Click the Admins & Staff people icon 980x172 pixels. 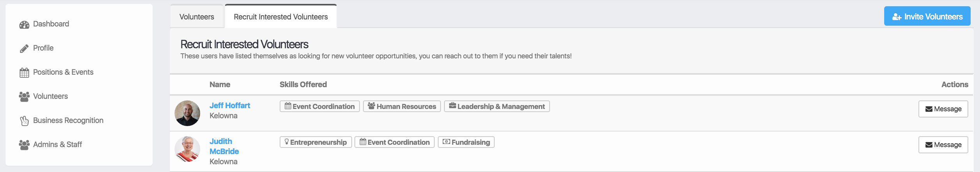24,145
